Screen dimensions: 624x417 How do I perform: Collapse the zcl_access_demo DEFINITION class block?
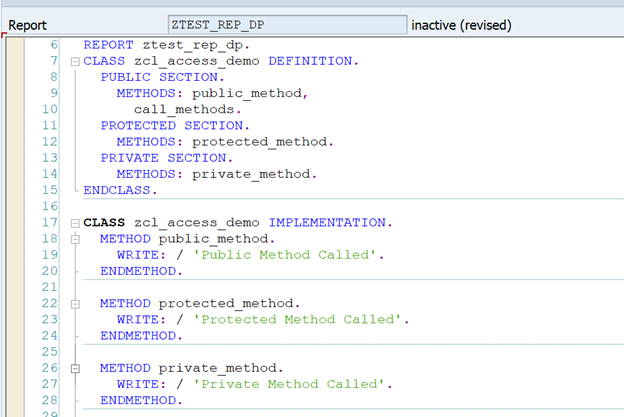pyautogui.click(x=75, y=62)
